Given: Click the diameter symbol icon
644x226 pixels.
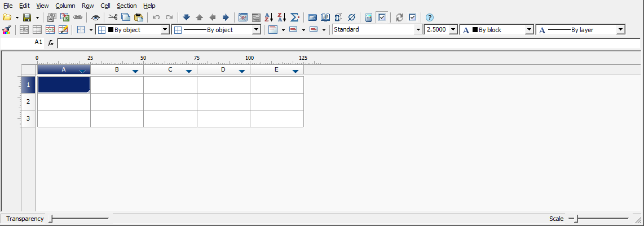Looking at the screenshot, I should (x=351, y=17).
